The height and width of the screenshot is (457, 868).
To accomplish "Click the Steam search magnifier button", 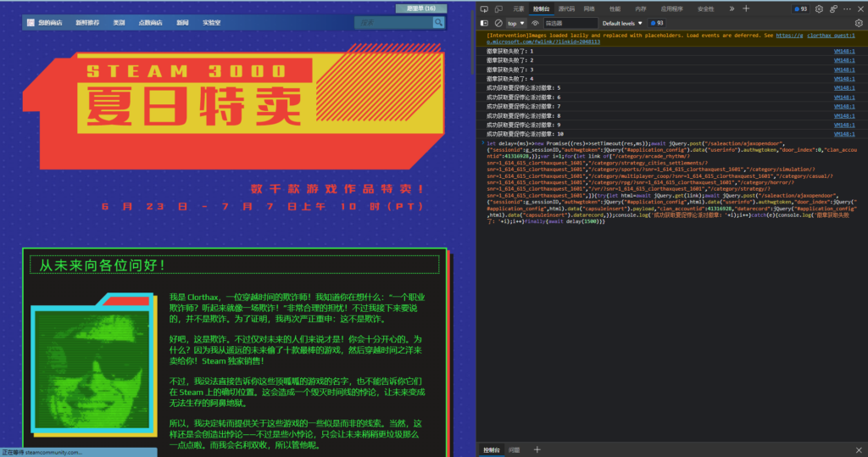I will pos(438,23).
